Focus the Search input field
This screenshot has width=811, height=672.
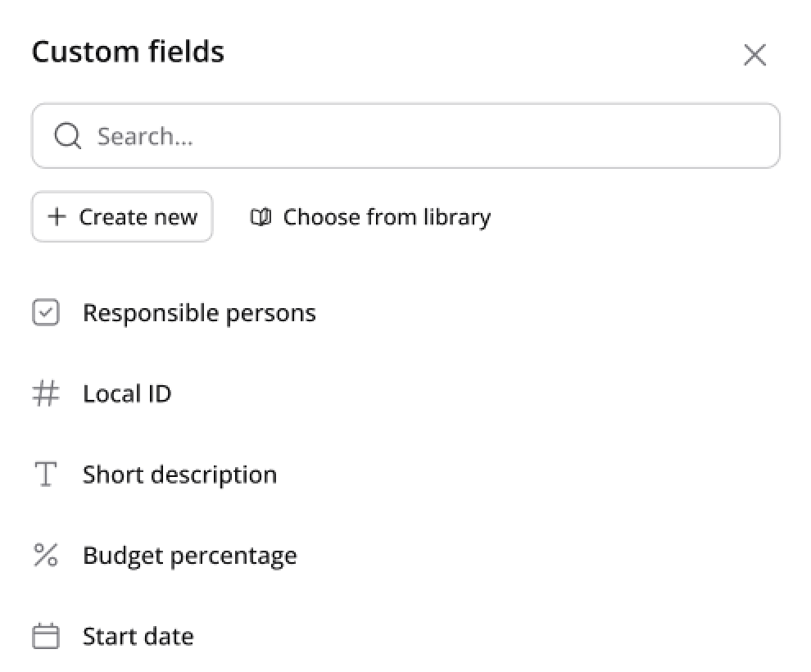405,135
